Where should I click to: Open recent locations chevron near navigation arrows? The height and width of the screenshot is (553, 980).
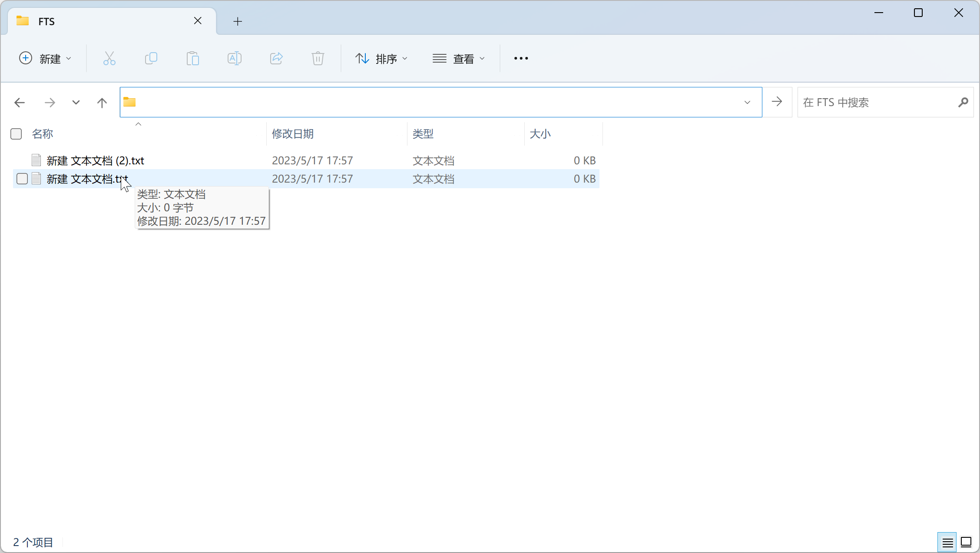pyautogui.click(x=76, y=103)
